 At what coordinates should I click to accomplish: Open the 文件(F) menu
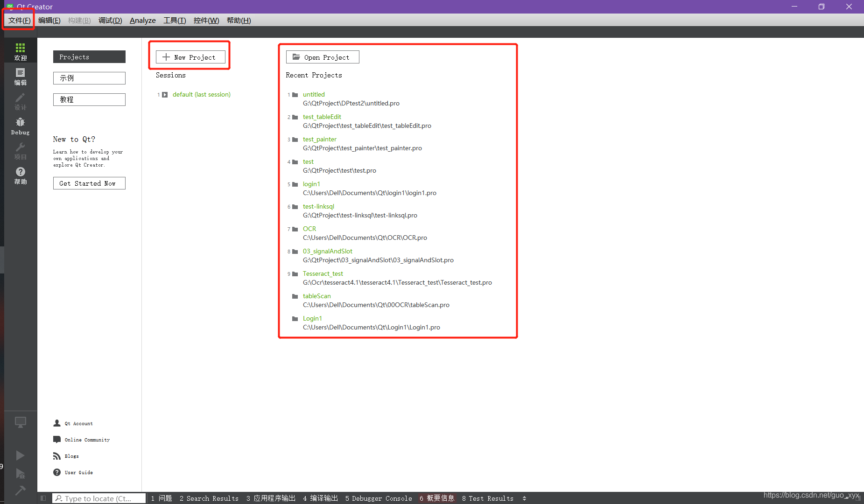pyautogui.click(x=20, y=21)
